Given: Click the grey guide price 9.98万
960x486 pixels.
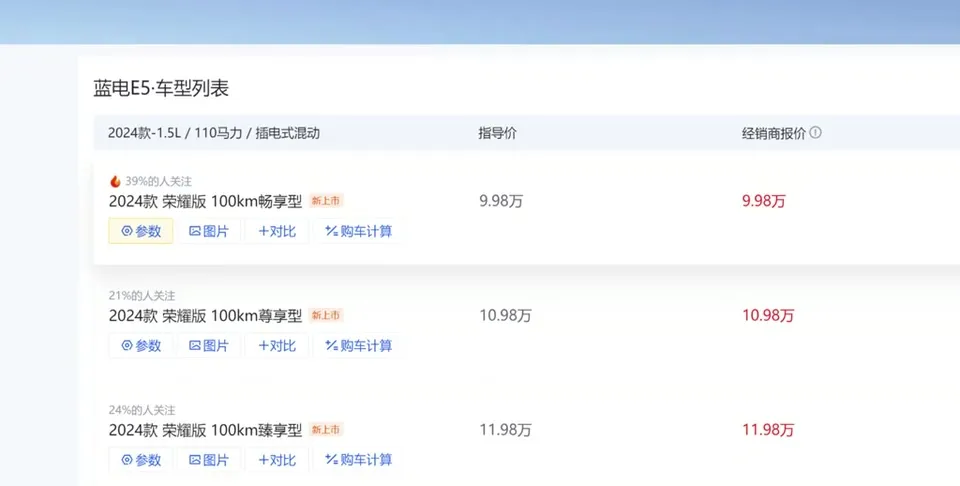Looking at the screenshot, I should click(501, 201).
